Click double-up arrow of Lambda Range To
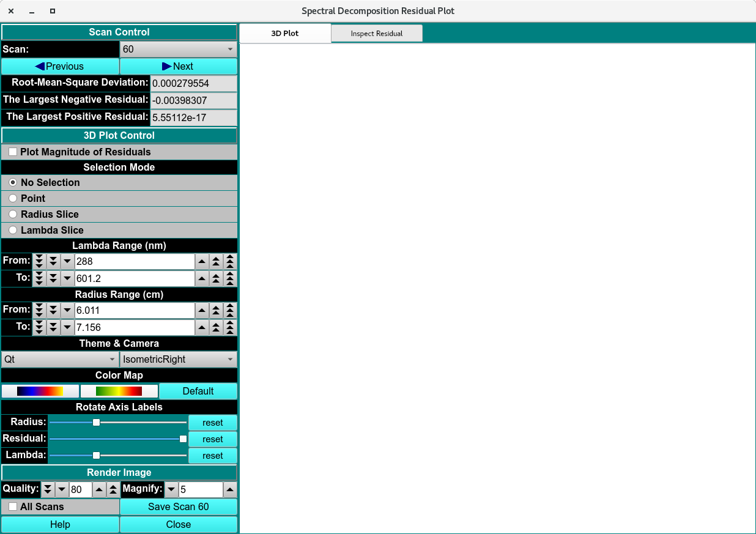Image resolution: width=756 pixels, height=534 pixels. [x=216, y=278]
